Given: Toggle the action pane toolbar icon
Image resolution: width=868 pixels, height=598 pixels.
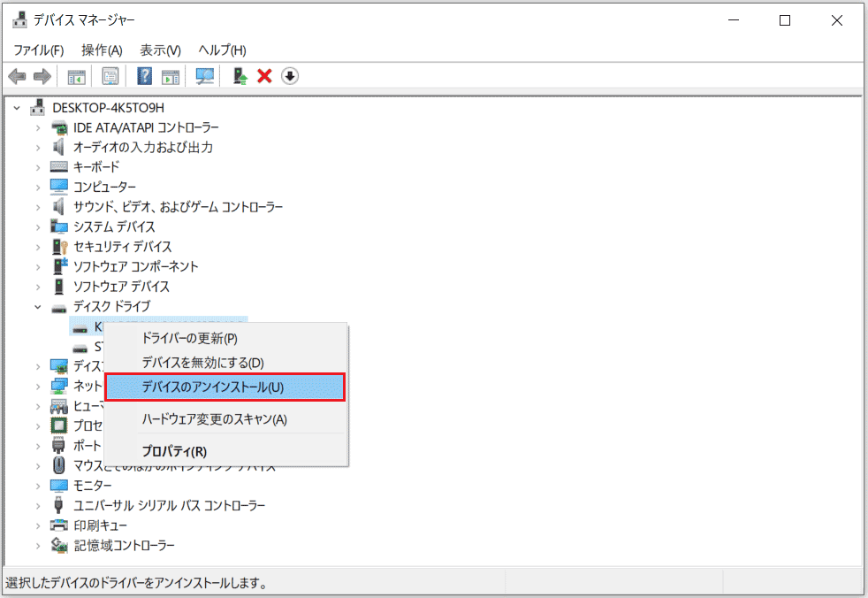Looking at the screenshot, I should pyautogui.click(x=171, y=76).
